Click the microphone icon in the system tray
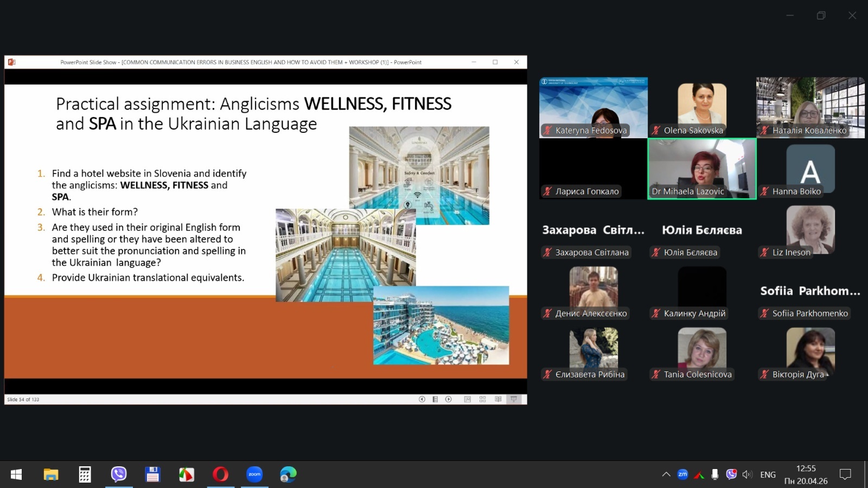This screenshot has height=488, width=868. 715,474
